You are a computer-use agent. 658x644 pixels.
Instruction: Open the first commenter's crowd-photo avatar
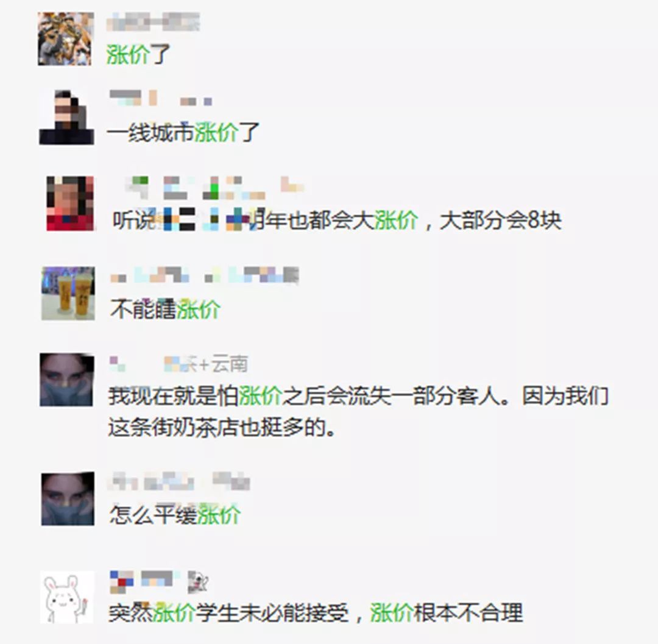point(65,39)
